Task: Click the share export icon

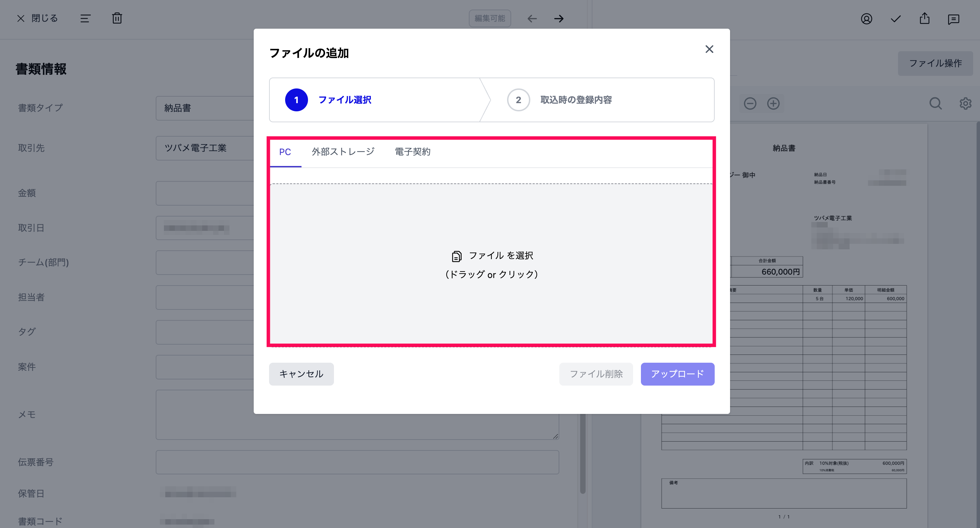Action: coord(924,18)
